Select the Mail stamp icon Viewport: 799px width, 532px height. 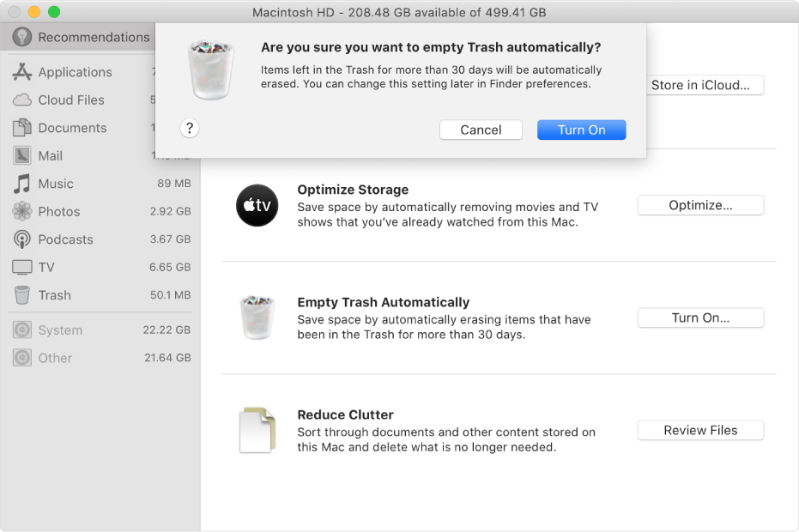22,155
